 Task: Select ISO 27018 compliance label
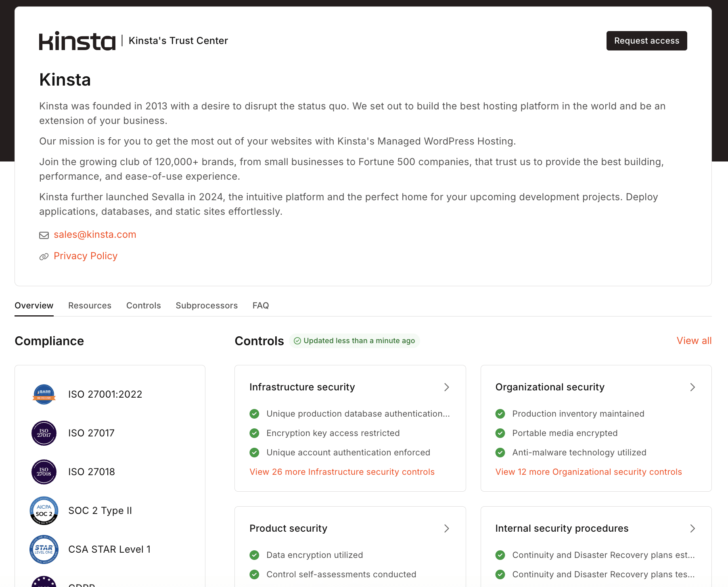[x=92, y=472]
